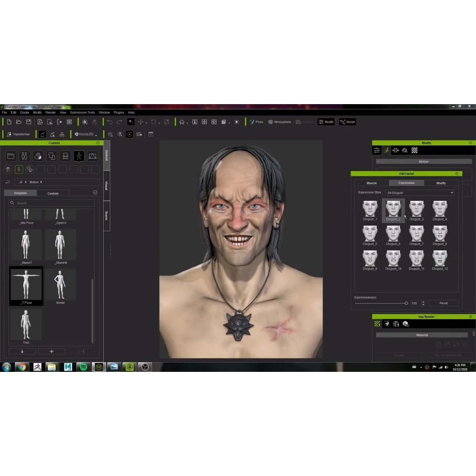Image resolution: width=476 pixels, height=476 pixels.
Task: Expand the Home view dropdown arrow
Action: click(187, 123)
